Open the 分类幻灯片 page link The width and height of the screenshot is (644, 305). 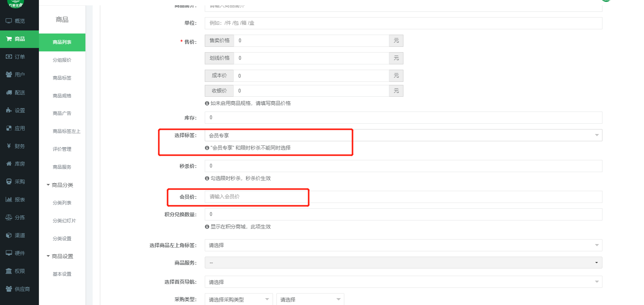coord(64,221)
